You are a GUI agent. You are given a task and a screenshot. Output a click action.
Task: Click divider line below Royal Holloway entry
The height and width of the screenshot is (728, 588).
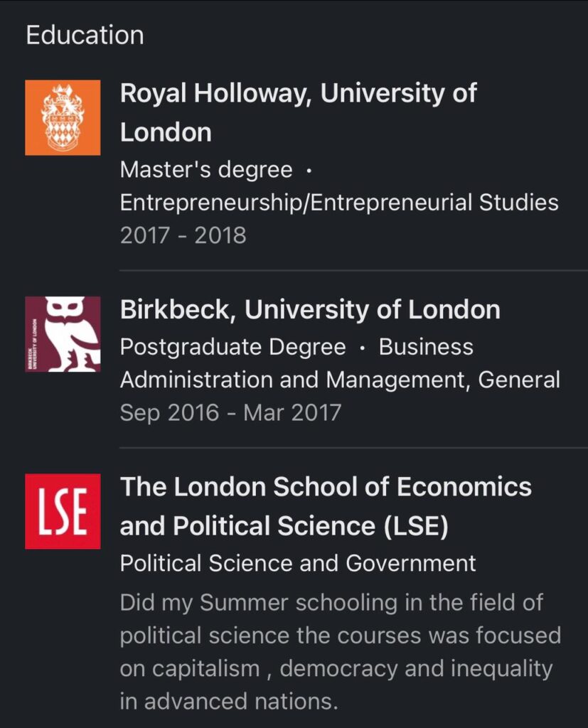(353, 271)
